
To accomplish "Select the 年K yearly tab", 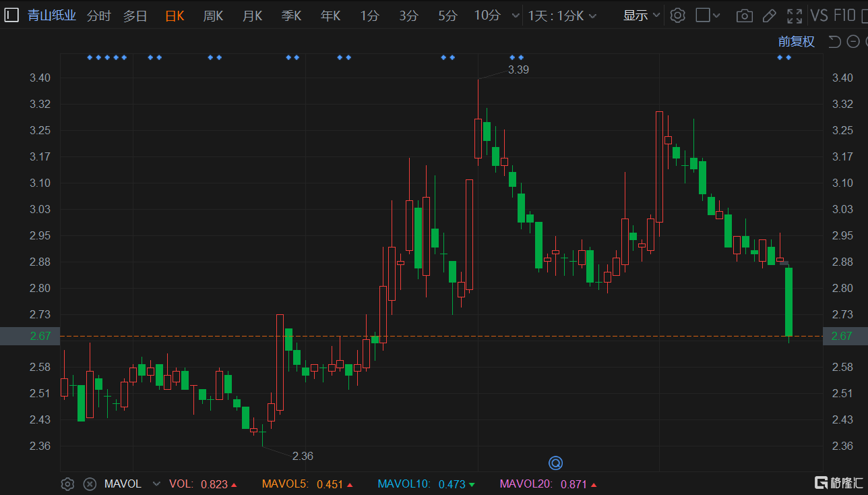I will click(330, 16).
